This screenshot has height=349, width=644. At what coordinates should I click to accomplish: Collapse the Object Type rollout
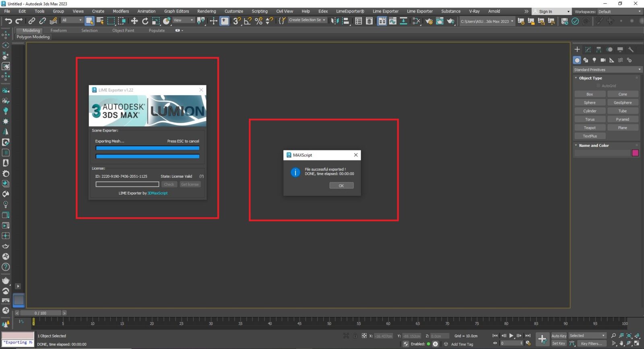[590, 78]
